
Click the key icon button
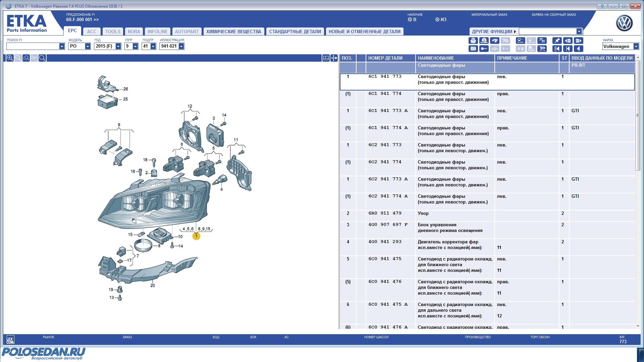pos(484,49)
